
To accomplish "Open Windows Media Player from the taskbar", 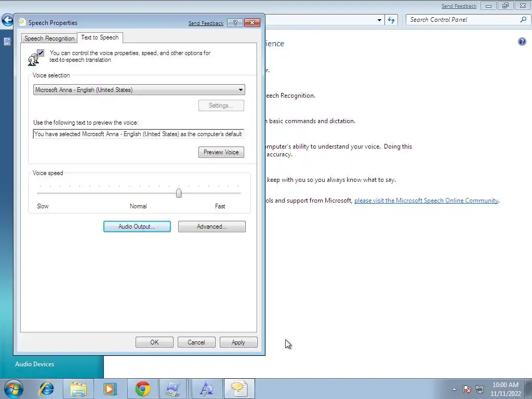I will [x=110, y=389].
